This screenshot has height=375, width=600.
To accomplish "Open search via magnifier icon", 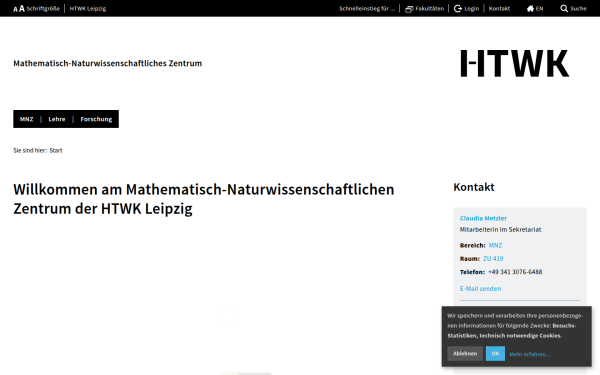I will pos(564,8).
